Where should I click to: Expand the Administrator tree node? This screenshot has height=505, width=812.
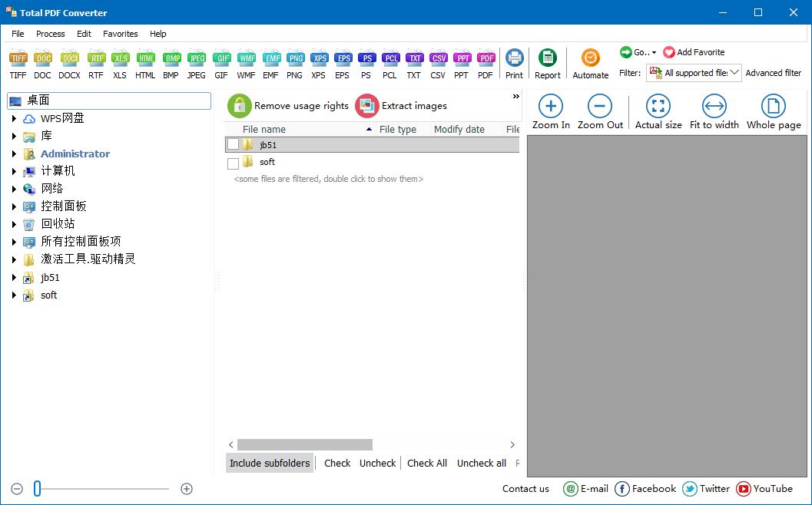[15, 153]
